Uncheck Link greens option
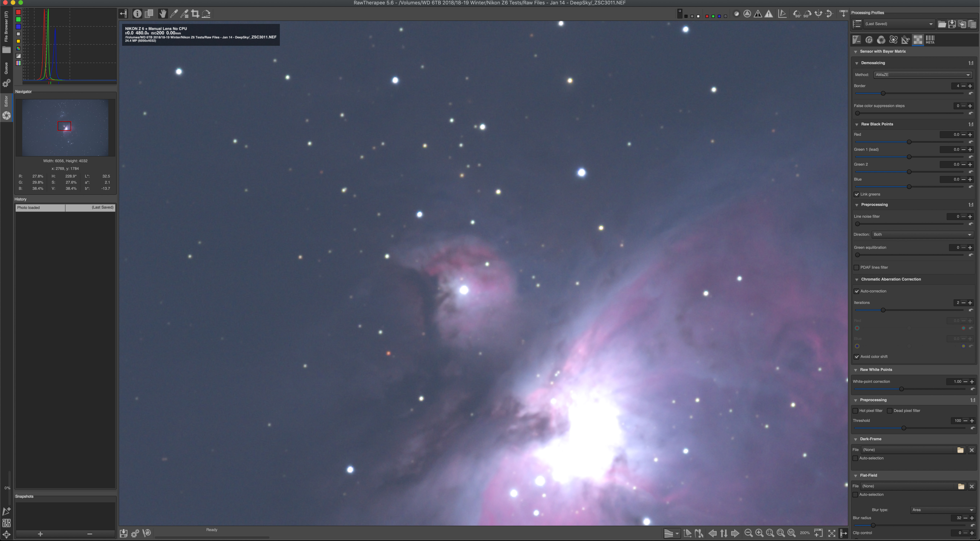The width and height of the screenshot is (980, 541). pos(857,194)
